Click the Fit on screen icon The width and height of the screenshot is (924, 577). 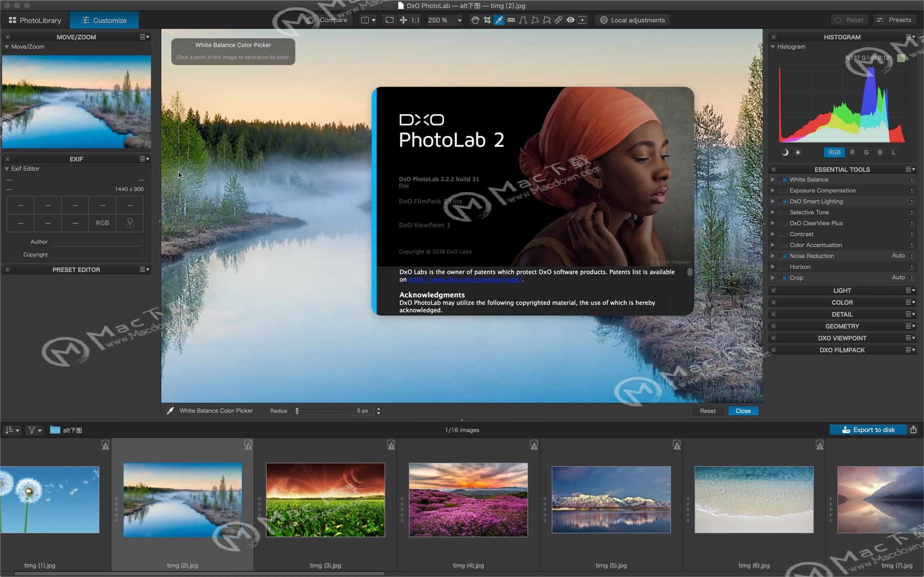[390, 20]
